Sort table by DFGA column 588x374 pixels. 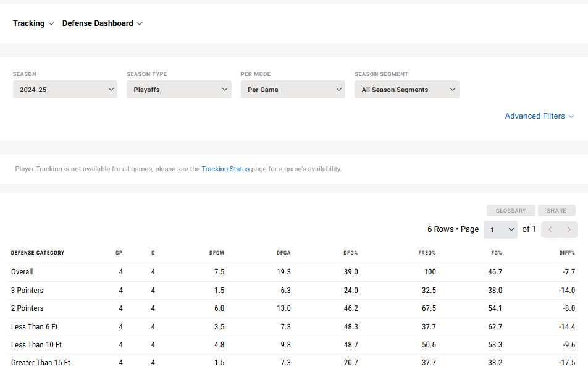pyautogui.click(x=283, y=253)
